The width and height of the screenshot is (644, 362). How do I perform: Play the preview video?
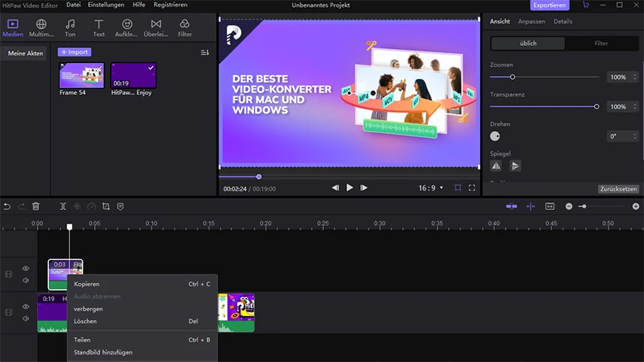click(x=349, y=187)
